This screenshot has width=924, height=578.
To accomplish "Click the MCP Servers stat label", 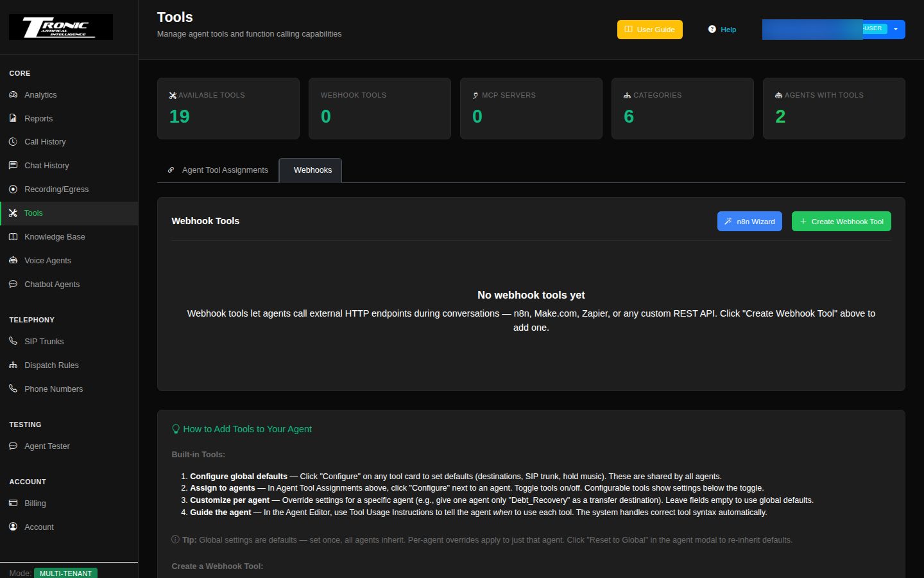I will pyautogui.click(x=509, y=95).
